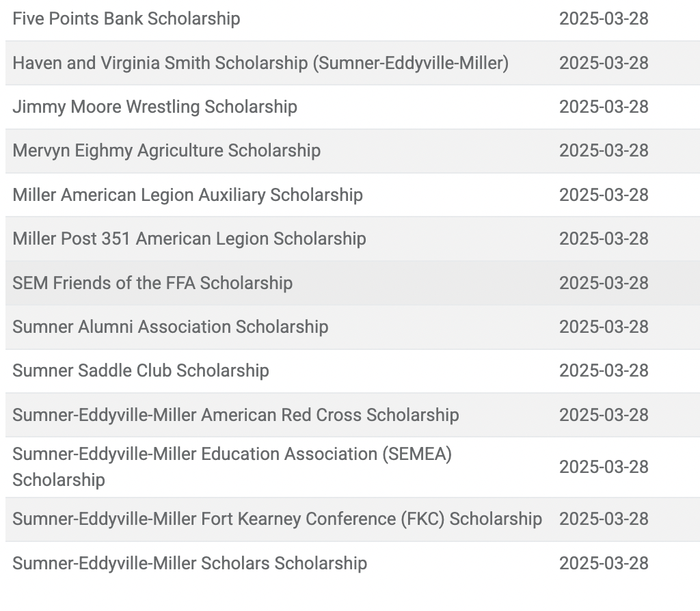Click Fort Kearney Conference (FKC) Scholarship

click(x=278, y=519)
